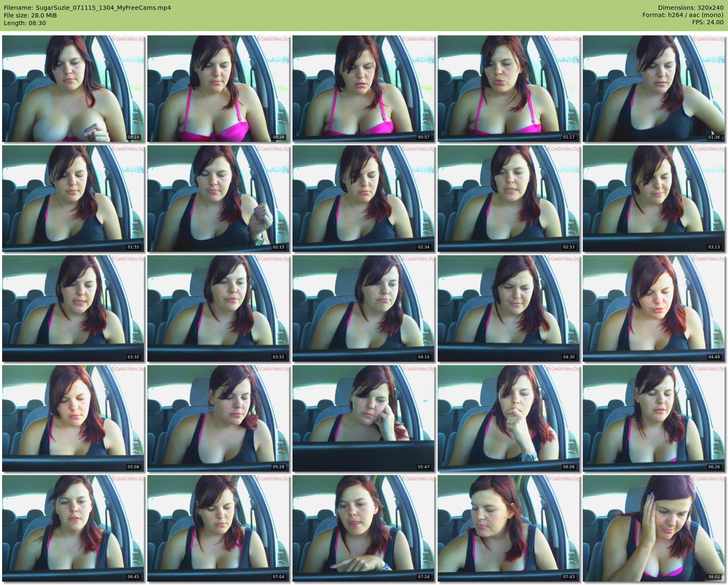Open the 05:47 video frame
Image resolution: width=728 pixels, height=585 pixels.
pos(364,418)
